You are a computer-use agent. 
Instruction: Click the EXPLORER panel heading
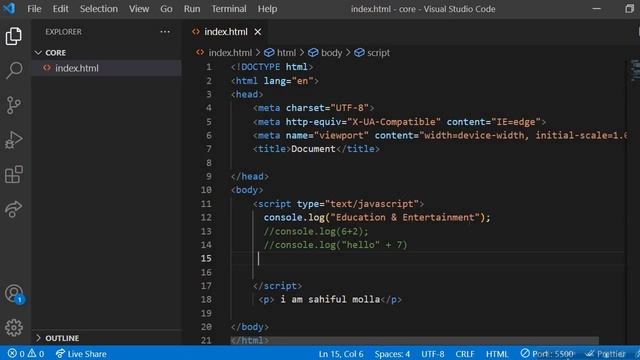click(63, 31)
